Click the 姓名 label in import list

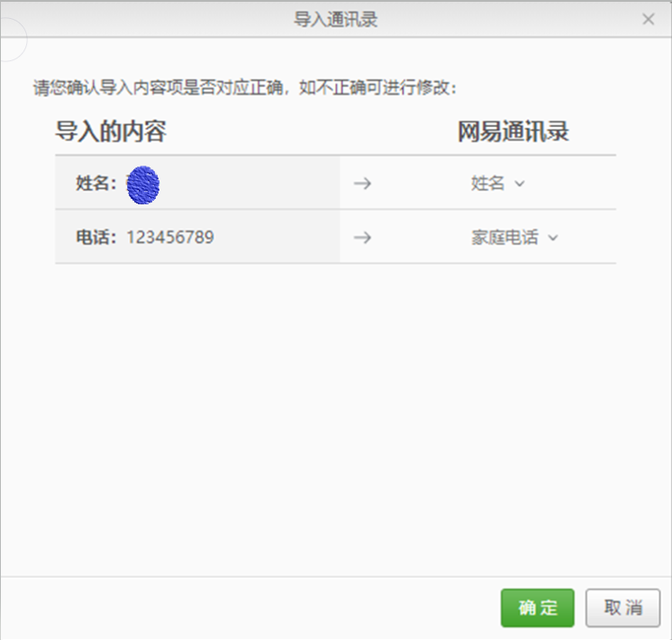tap(96, 184)
